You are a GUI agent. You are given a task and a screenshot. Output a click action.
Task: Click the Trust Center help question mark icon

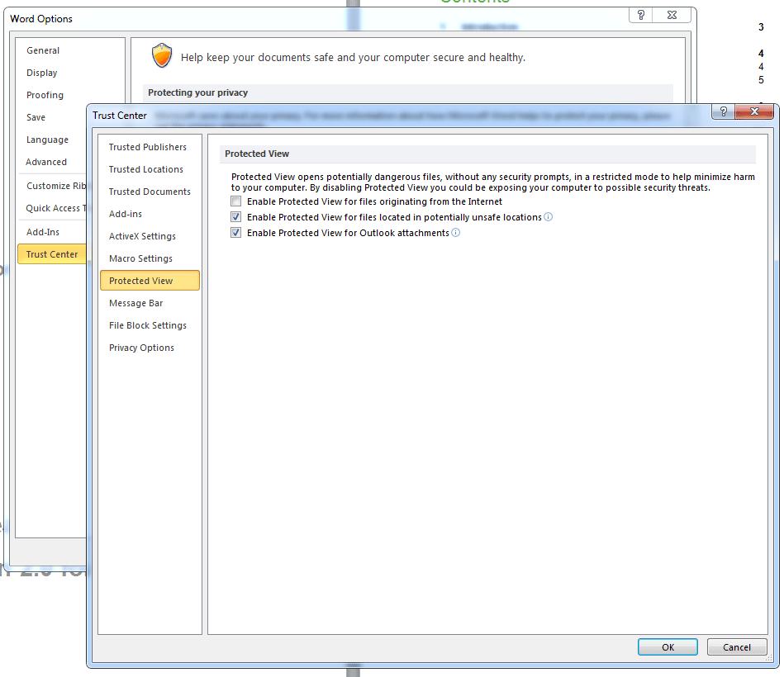(724, 112)
